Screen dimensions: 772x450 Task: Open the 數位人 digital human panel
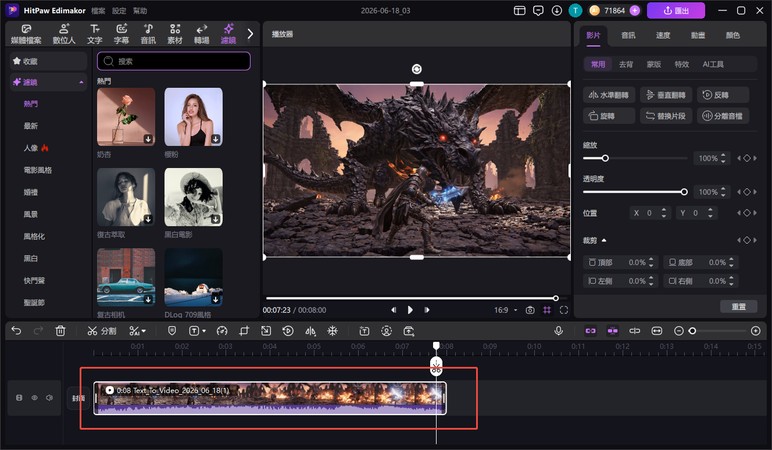coord(64,34)
